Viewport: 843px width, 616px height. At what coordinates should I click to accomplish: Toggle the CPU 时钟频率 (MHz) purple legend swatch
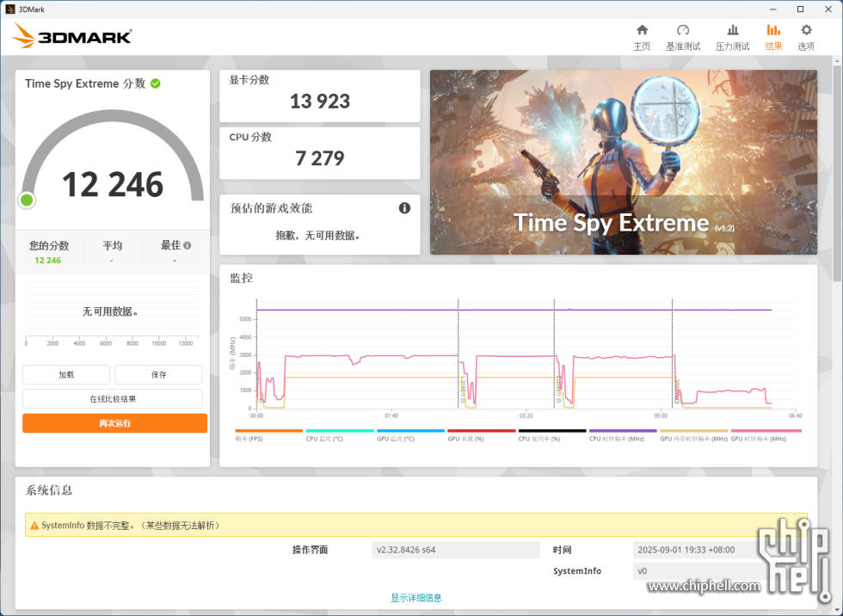623,431
